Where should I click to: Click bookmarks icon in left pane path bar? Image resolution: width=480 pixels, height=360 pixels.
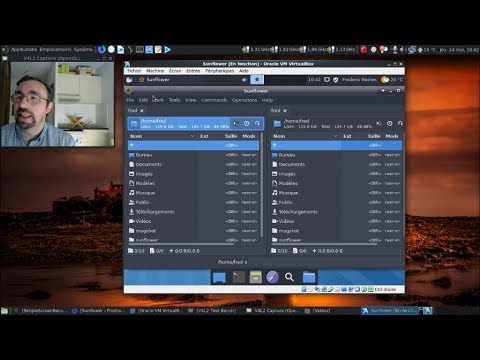(257, 123)
